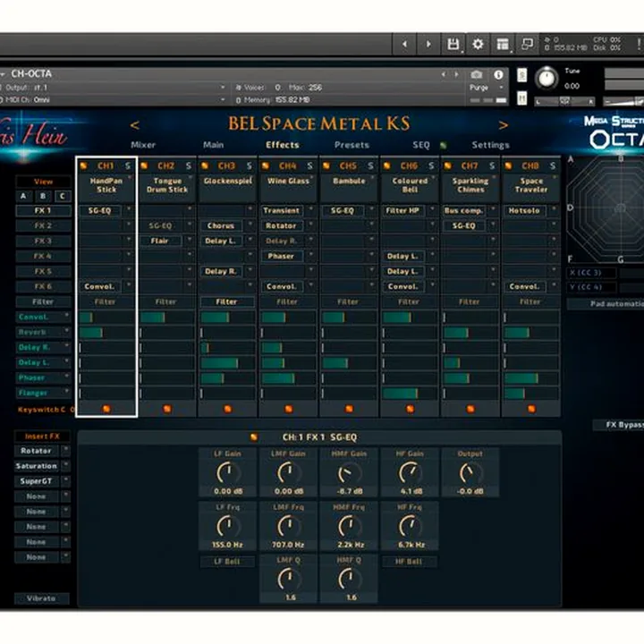The width and height of the screenshot is (644, 644).
Task: Click the next arrow in top toolbar
Action: pyautogui.click(x=428, y=44)
